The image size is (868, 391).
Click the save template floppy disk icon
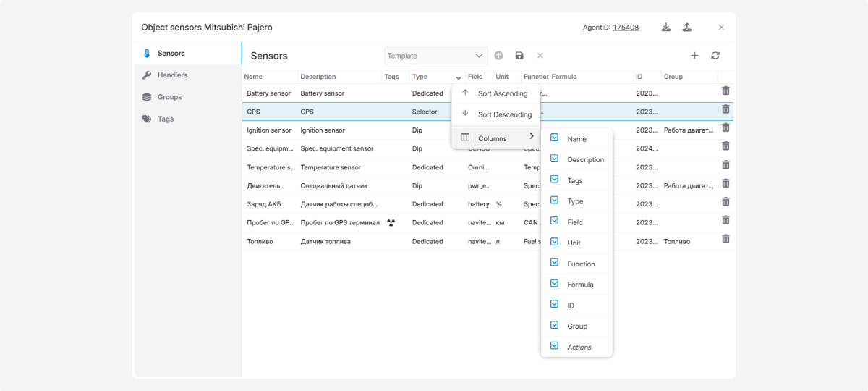[x=519, y=56]
